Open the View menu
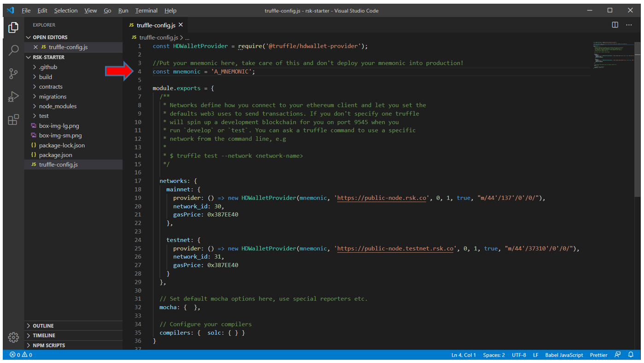This screenshot has height=363, width=644. 91,11
